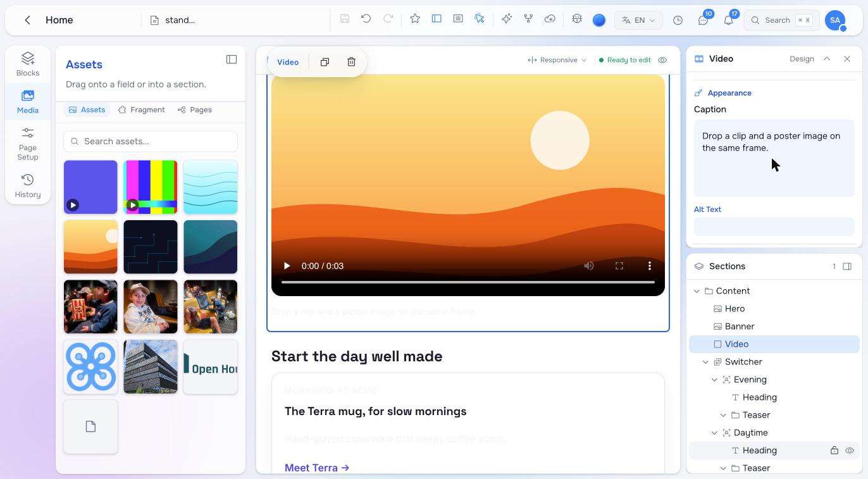Click the branch workflow icon

[x=528, y=19]
